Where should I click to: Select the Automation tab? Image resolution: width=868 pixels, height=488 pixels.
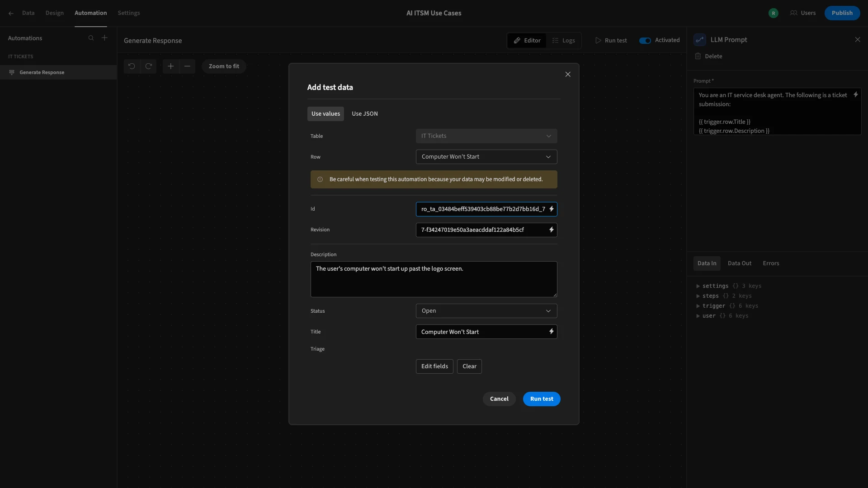point(91,13)
